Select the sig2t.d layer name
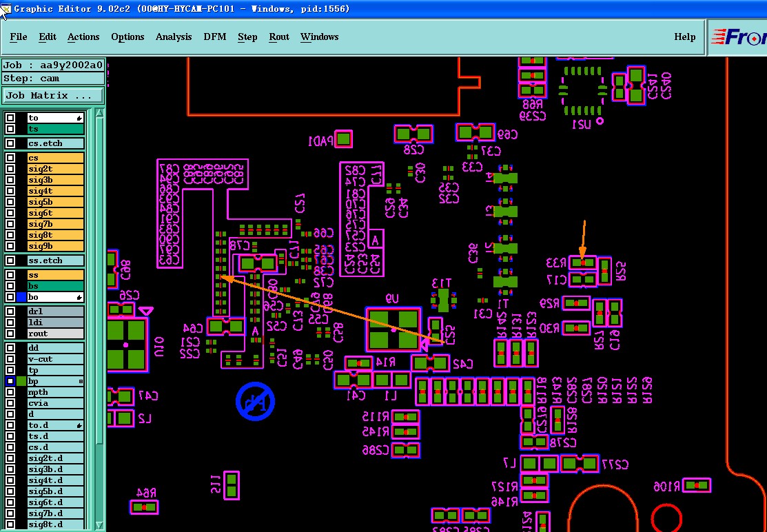Screen dimensions: 767x532 (56, 459)
